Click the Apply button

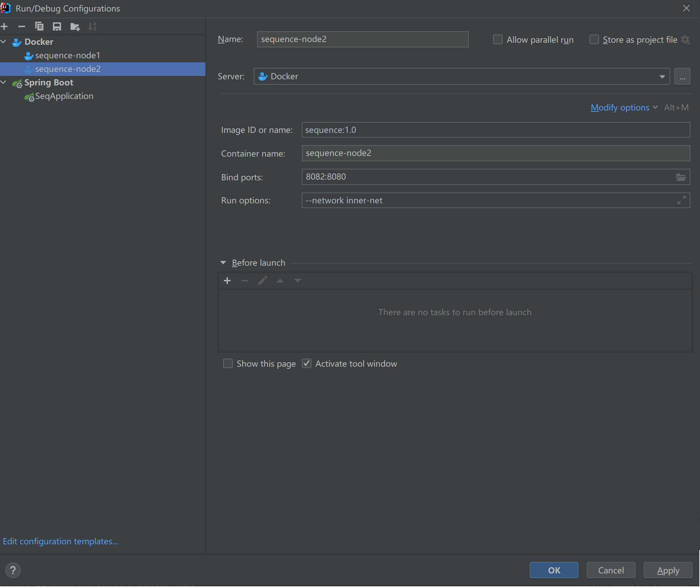[668, 570]
